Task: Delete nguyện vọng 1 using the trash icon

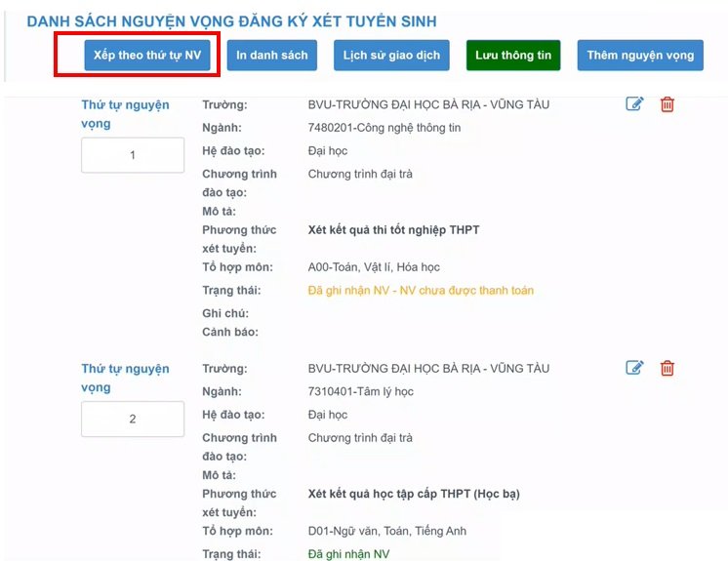Action: pyautogui.click(x=667, y=104)
